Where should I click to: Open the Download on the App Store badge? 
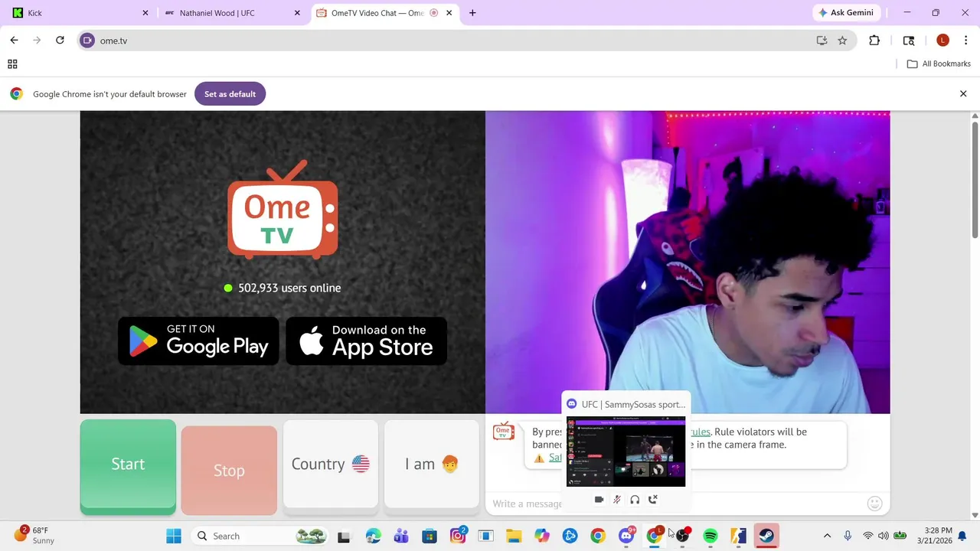tap(366, 341)
